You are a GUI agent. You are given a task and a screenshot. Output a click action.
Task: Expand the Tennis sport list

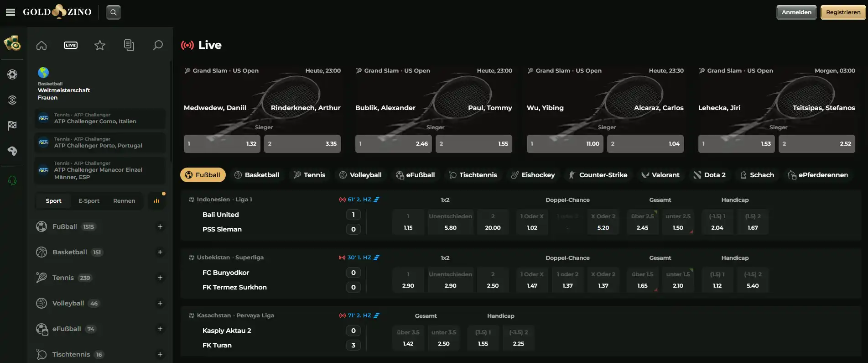(x=160, y=278)
